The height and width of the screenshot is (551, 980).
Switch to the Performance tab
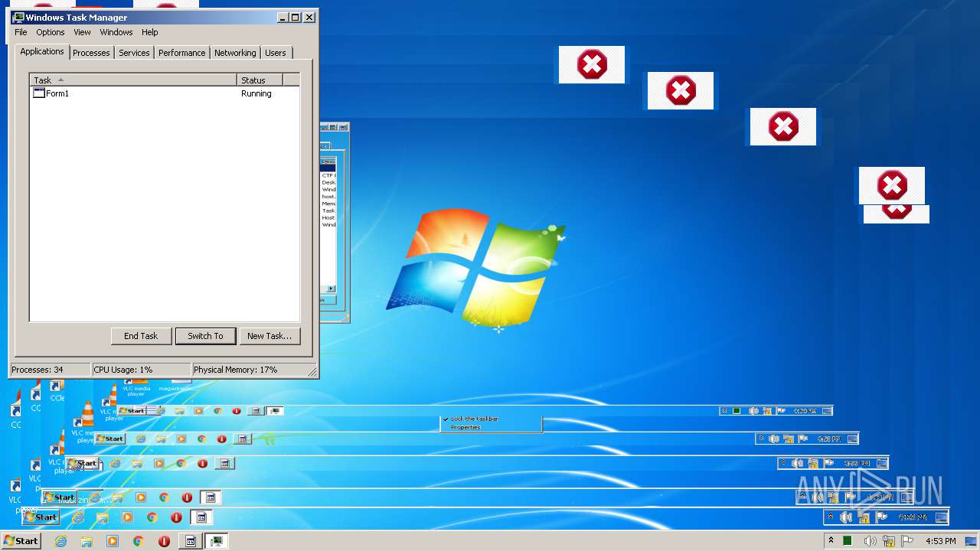[x=181, y=53]
